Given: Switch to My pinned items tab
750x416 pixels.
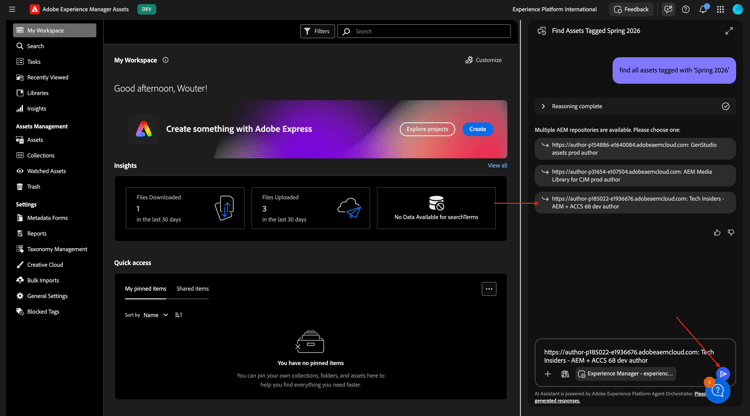Looking at the screenshot, I should [x=145, y=289].
